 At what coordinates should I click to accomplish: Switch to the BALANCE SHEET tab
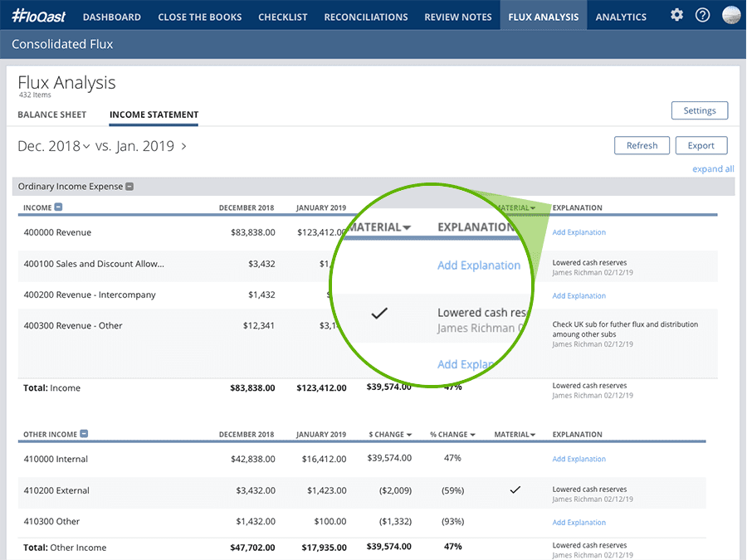pos(52,114)
